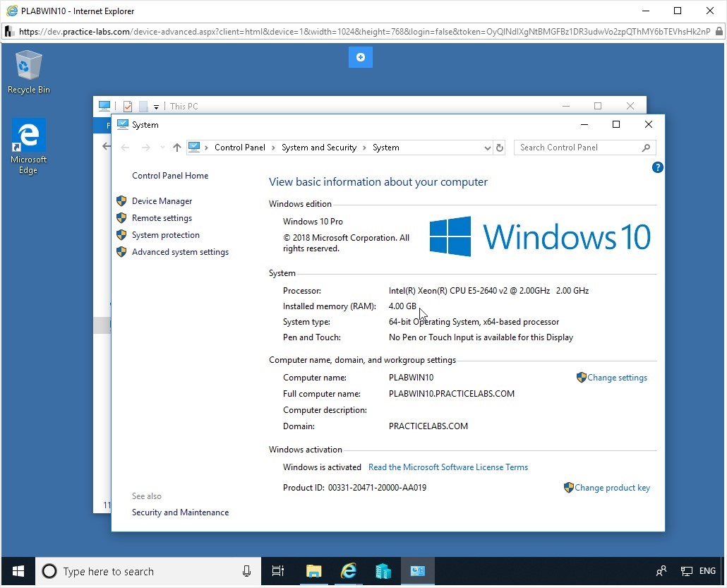Click the computer icon in address bar

click(194, 147)
